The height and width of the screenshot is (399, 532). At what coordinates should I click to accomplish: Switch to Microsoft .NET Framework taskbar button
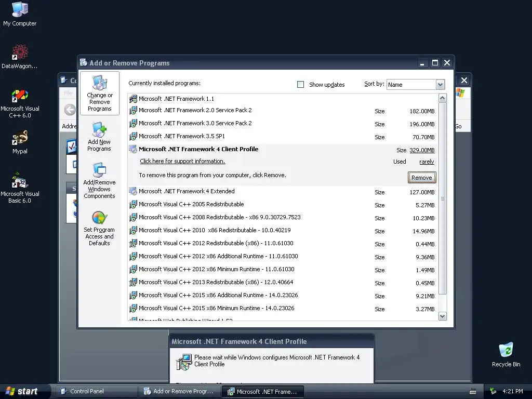click(x=262, y=392)
